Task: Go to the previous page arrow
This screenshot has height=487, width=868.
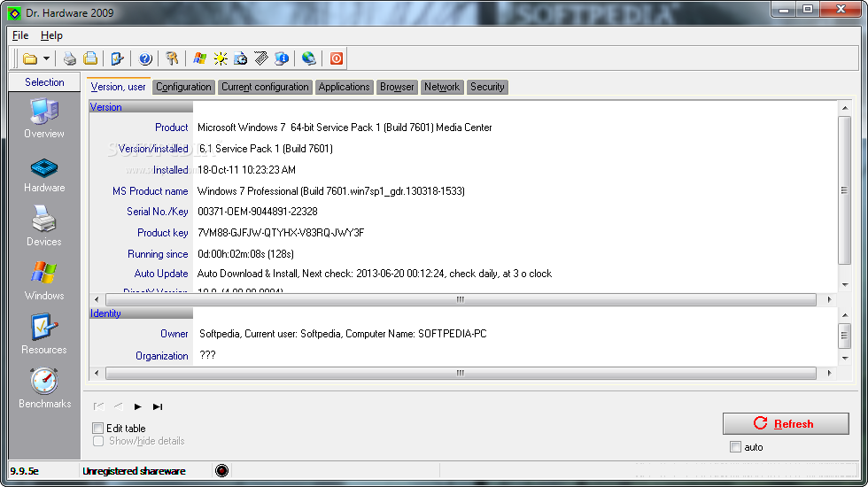Action: (118, 406)
